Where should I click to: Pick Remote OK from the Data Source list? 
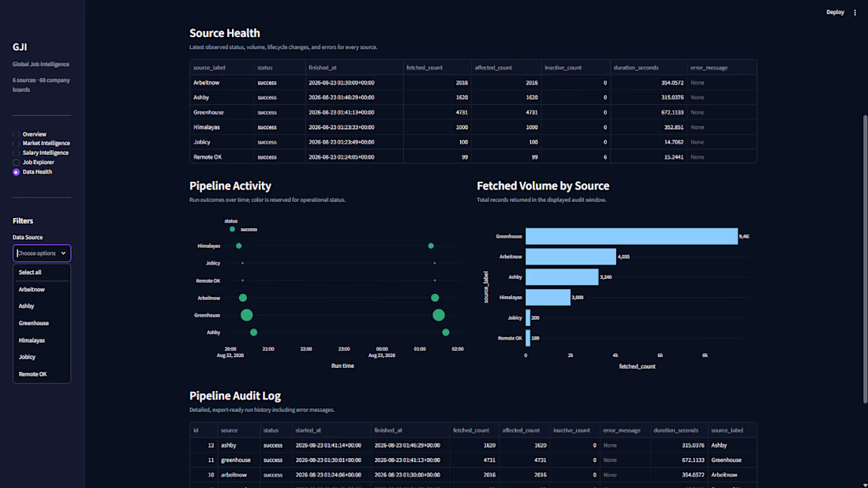click(42, 374)
